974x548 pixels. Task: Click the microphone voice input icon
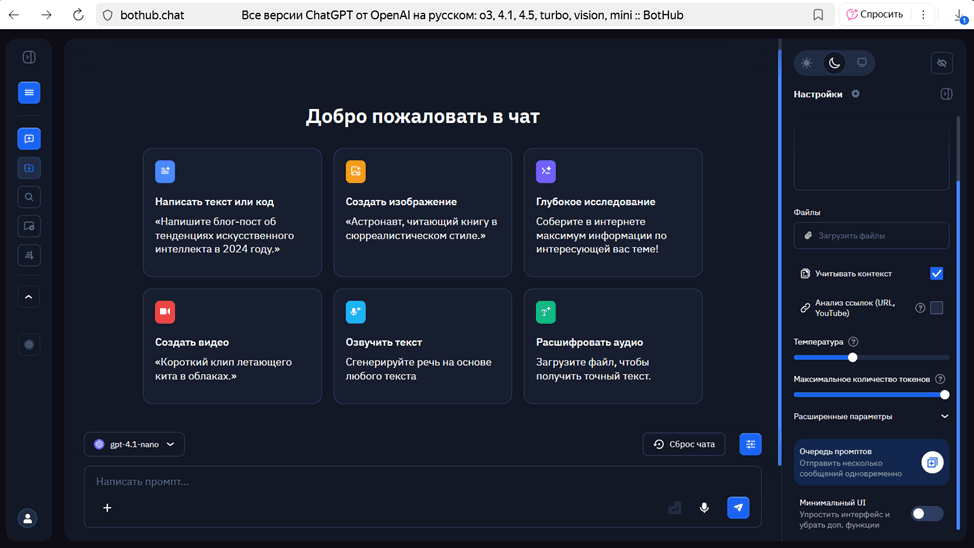tap(704, 508)
